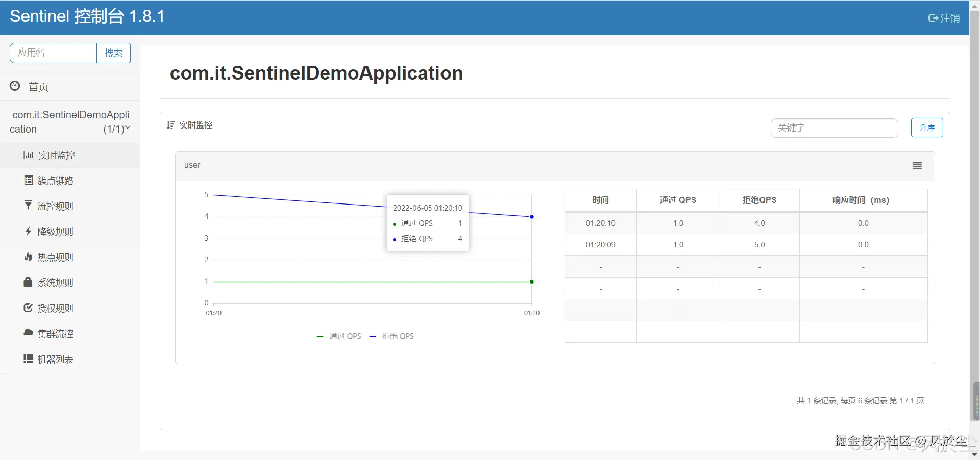
Task: Click the flow rules funnel icon
Action: (x=28, y=206)
